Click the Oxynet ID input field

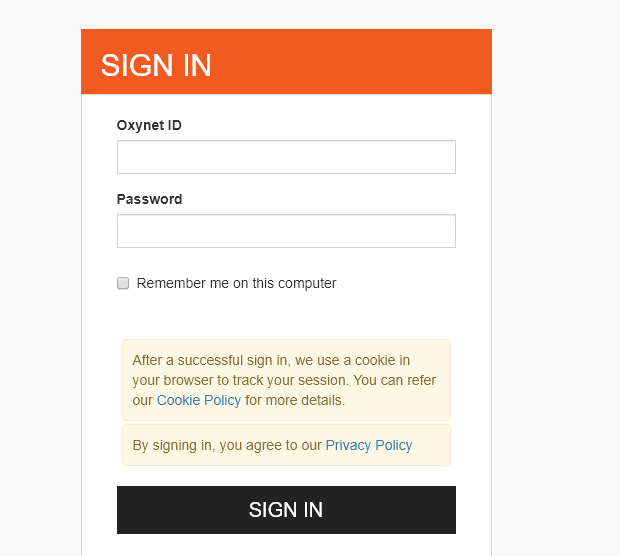[x=286, y=157]
